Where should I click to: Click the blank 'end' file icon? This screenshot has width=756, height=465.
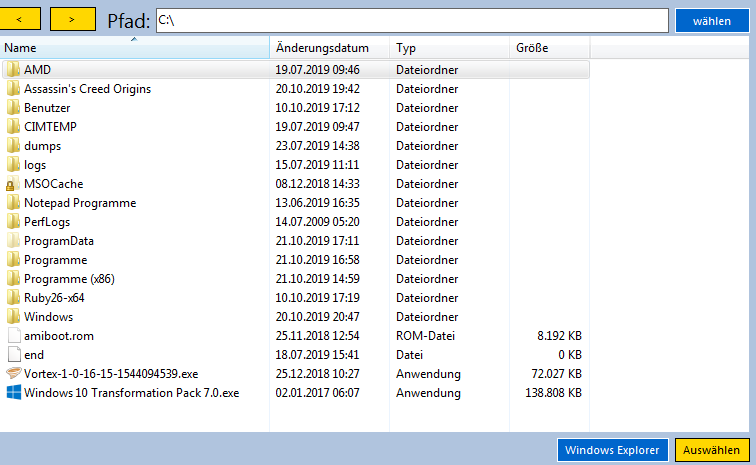pyautogui.click(x=13, y=355)
